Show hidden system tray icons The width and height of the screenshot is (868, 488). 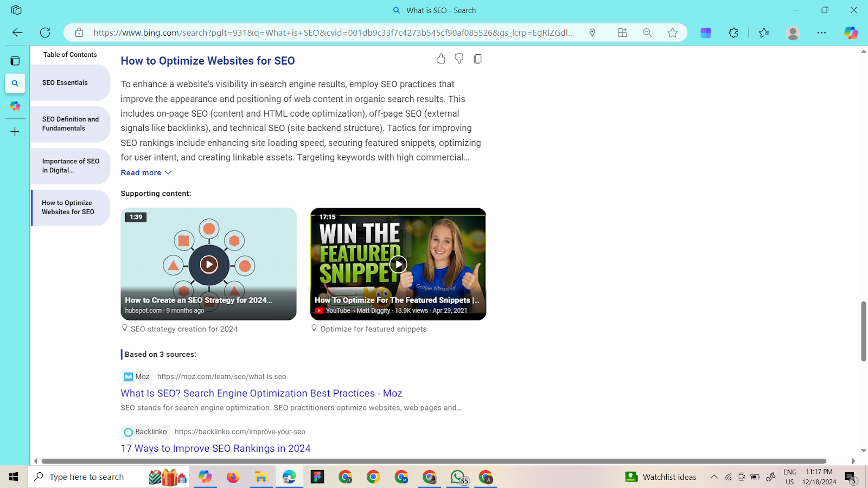[x=714, y=477]
